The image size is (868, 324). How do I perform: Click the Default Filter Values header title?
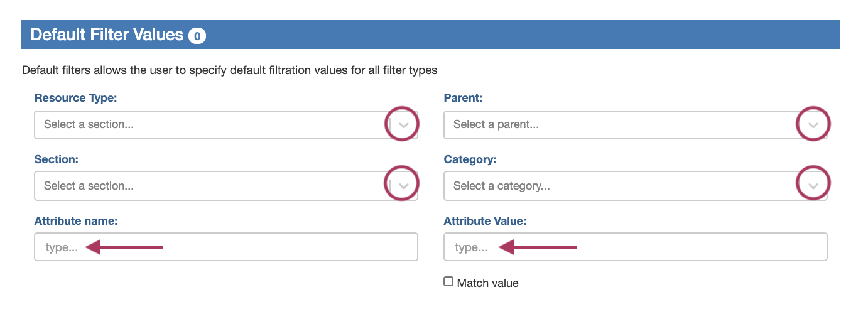107,35
